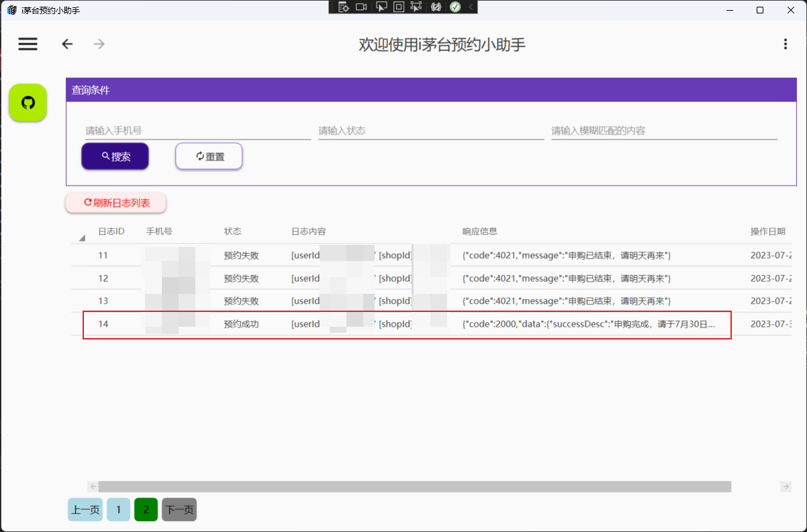
Task: Go back with the left arrow
Action: 67,44
